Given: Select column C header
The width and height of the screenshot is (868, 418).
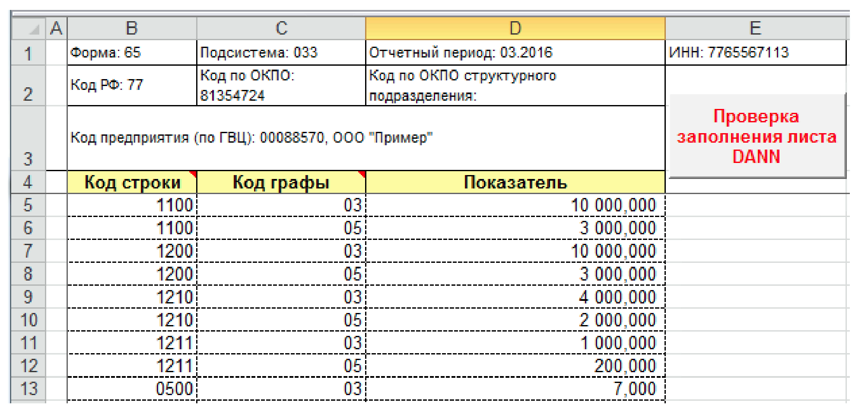Looking at the screenshot, I should [x=281, y=29].
